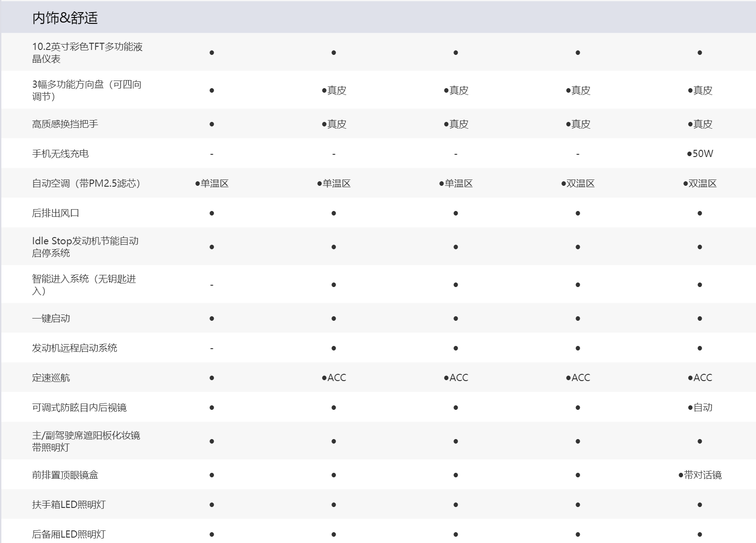756x543 pixels.
Task: Click the 手机无线充电 row label
Action: pyautogui.click(x=60, y=154)
